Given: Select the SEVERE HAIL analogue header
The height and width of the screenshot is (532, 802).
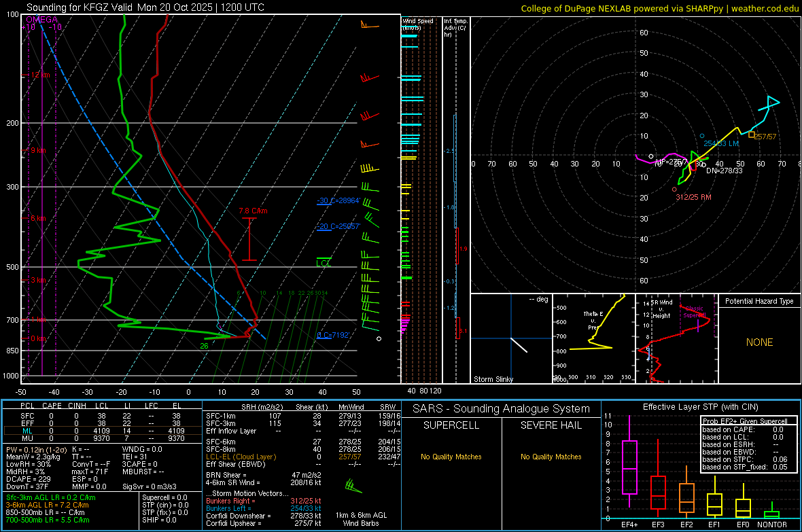Looking at the screenshot, I should [551, 425].
